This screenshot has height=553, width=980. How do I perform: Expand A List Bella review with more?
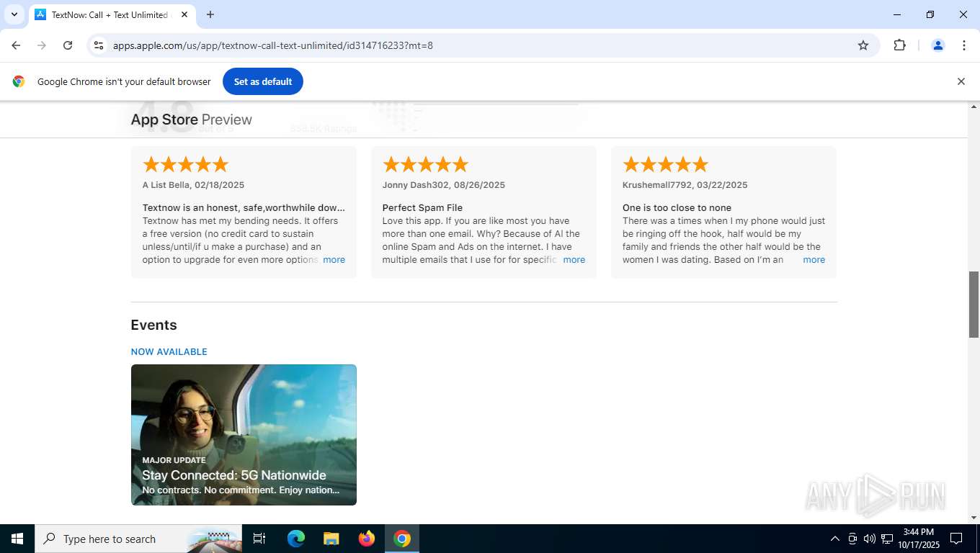(334, 260)
